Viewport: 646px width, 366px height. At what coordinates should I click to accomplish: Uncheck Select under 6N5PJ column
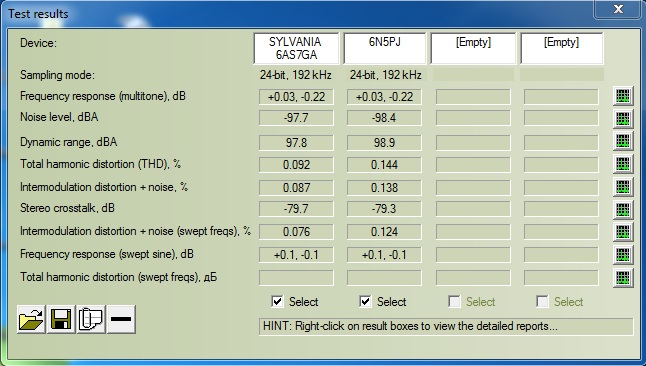click(365, 301)
